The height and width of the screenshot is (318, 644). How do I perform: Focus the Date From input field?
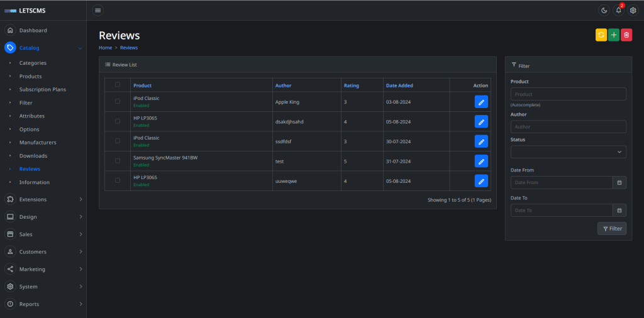click(x=562, y=183)
